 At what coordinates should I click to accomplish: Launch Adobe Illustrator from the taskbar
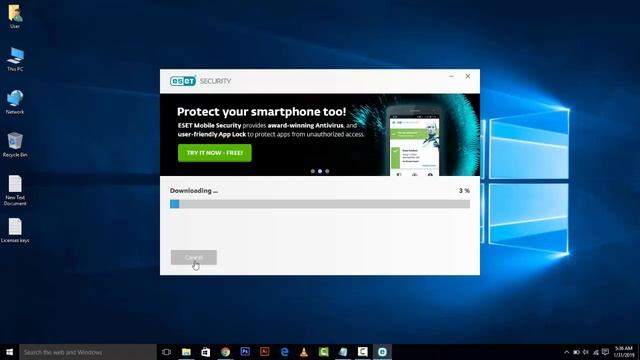pos(264,352)
